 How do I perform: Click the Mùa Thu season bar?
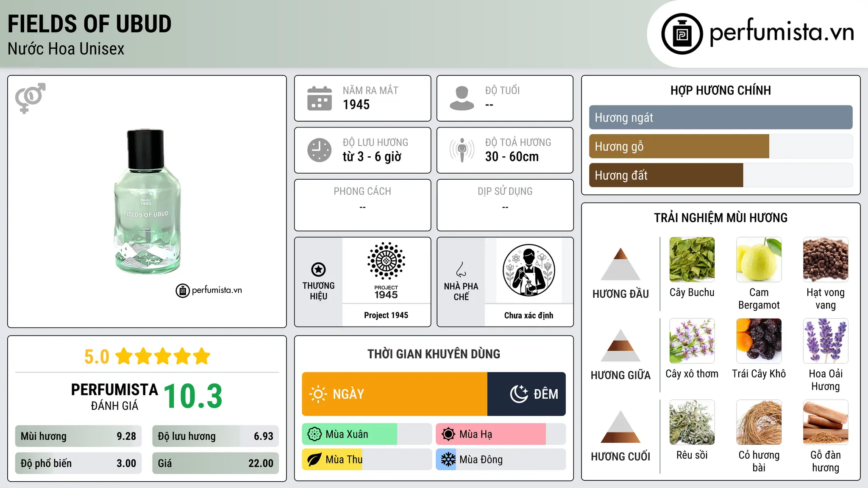click(367, 460)
